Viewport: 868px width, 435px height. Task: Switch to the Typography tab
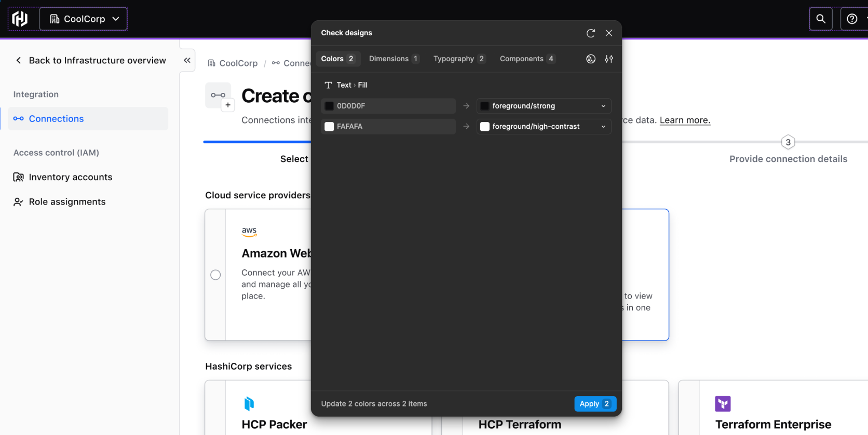pos(459,59)
